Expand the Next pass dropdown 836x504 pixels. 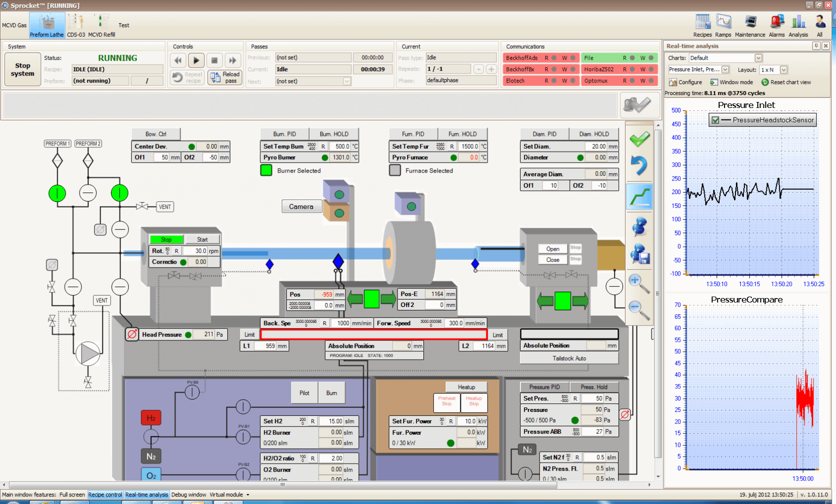coord(347,81)
